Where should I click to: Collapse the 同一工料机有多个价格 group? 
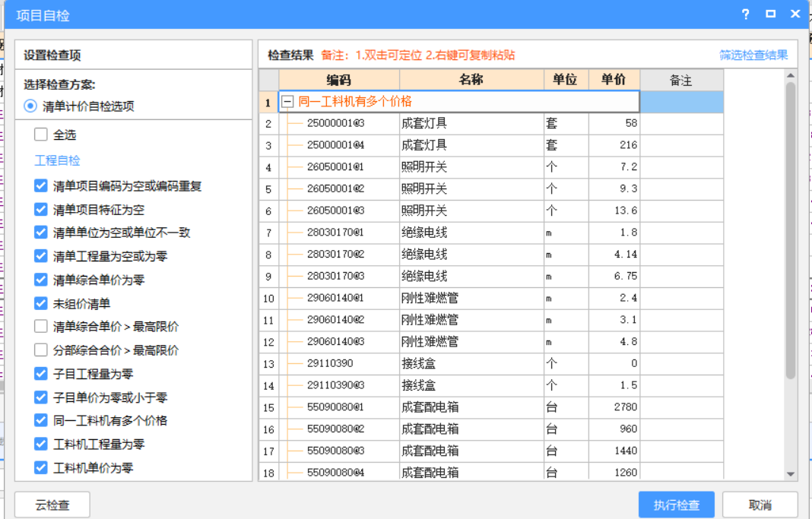coord(287,102)
